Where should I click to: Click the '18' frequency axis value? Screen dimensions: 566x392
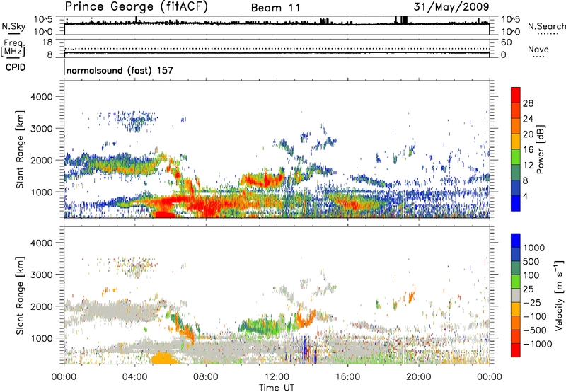(x=47, y=42)
